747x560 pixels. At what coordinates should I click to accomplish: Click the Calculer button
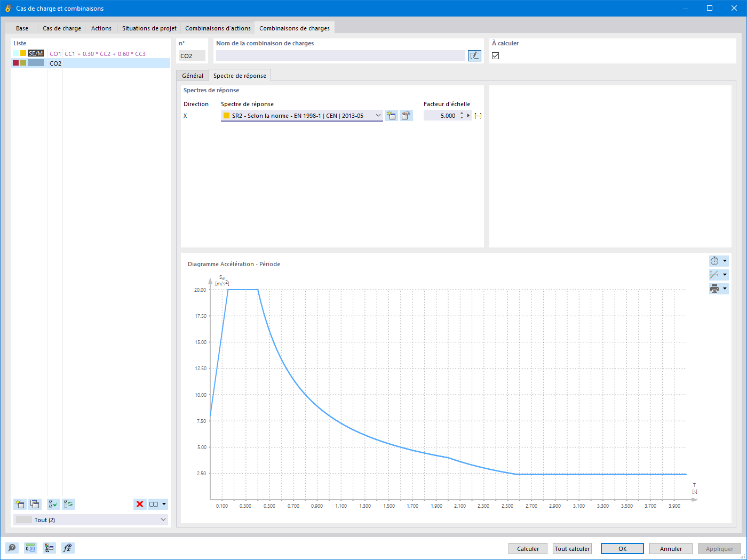528,549
